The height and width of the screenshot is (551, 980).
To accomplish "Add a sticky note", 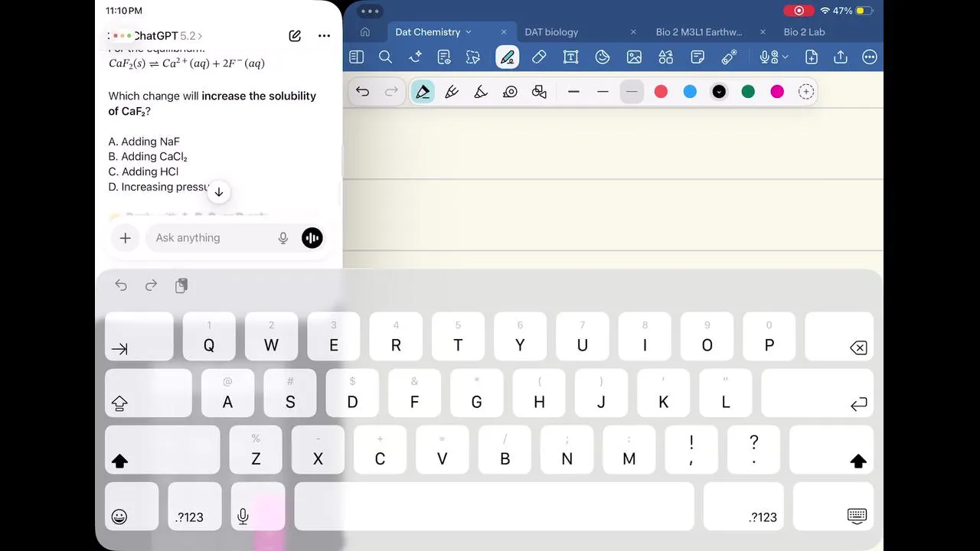I will (697, 57).
